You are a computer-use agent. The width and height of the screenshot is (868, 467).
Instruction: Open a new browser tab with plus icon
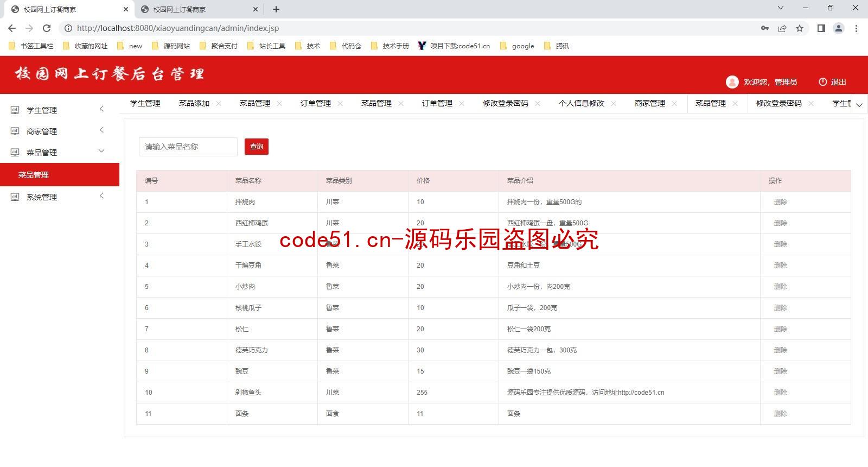tap(276, 9)
